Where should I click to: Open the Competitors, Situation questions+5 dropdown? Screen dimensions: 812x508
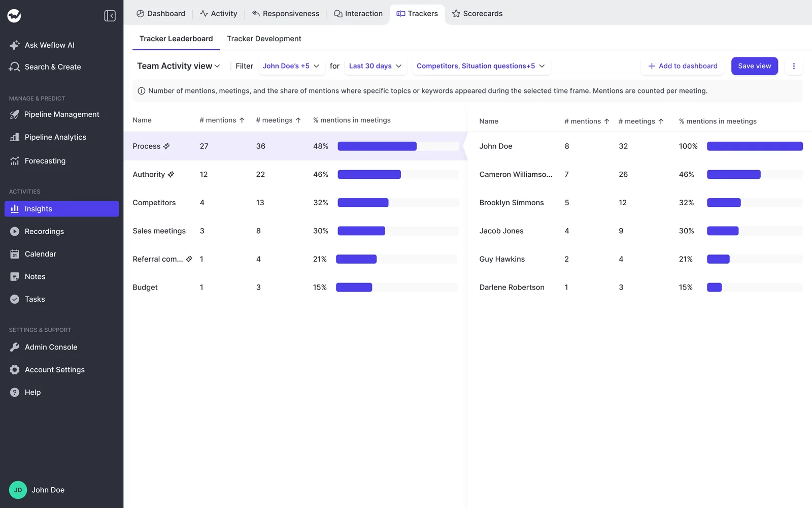(x=481, y=66)
